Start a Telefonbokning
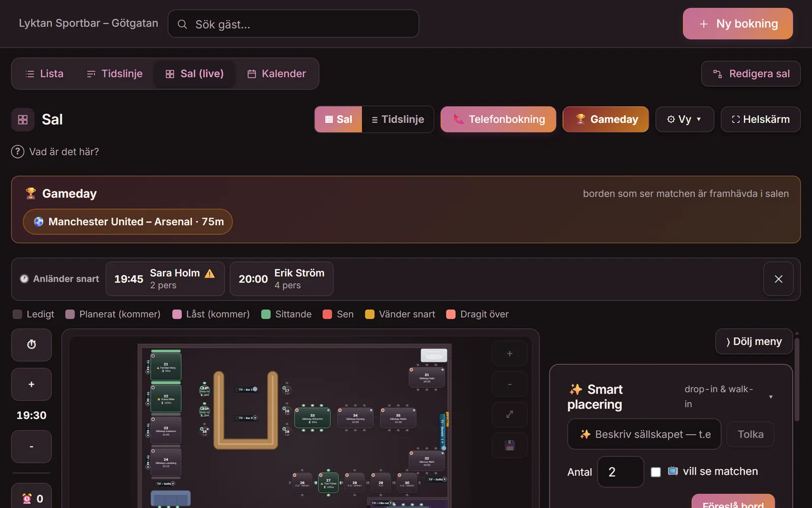 (498, 119)
